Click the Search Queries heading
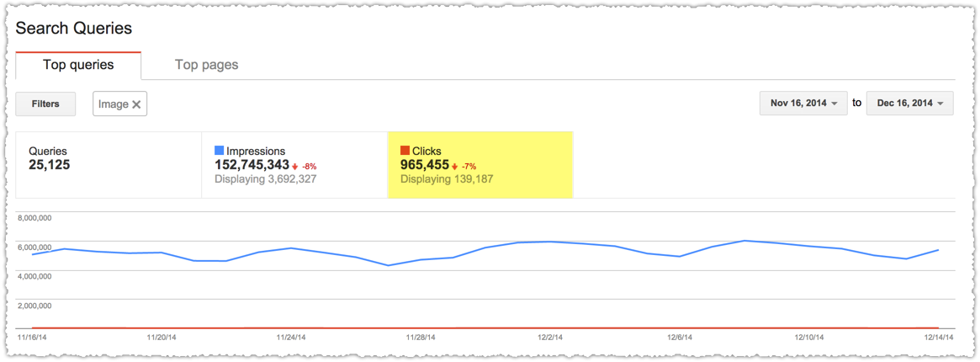Viewport: 980px width, 362px height. (x=74, y=28)
